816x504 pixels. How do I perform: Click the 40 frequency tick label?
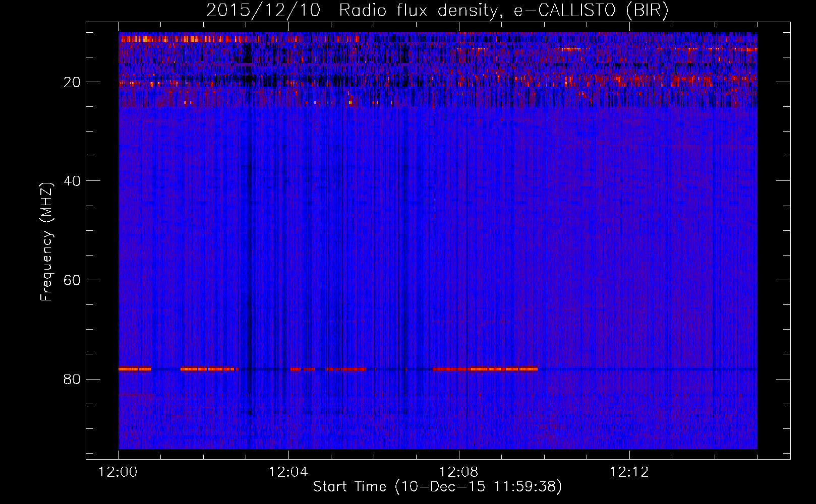73,181
